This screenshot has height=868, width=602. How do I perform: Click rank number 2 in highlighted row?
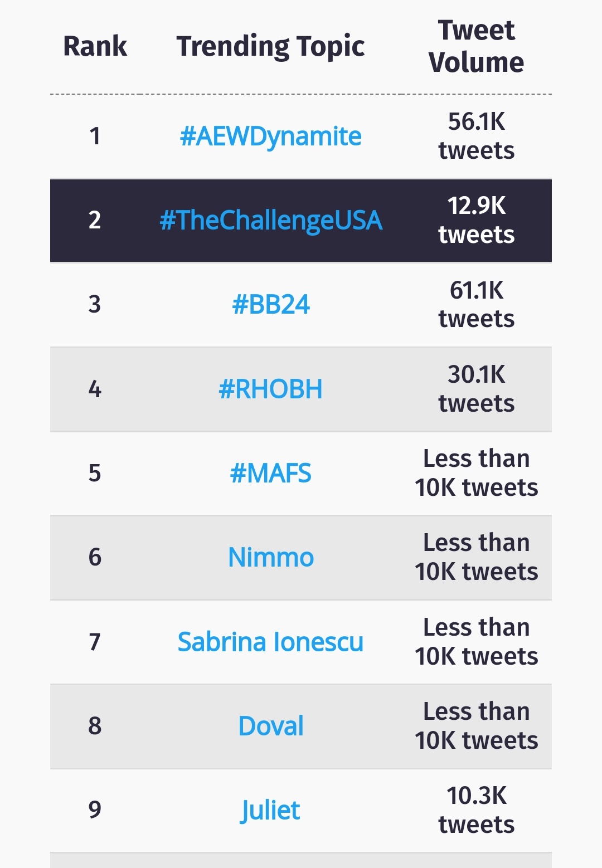[x=95, y=221]
